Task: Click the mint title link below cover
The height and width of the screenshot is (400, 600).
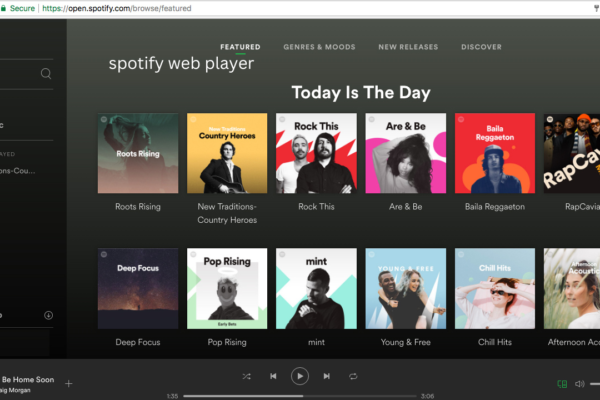Action: click(316, 342)
